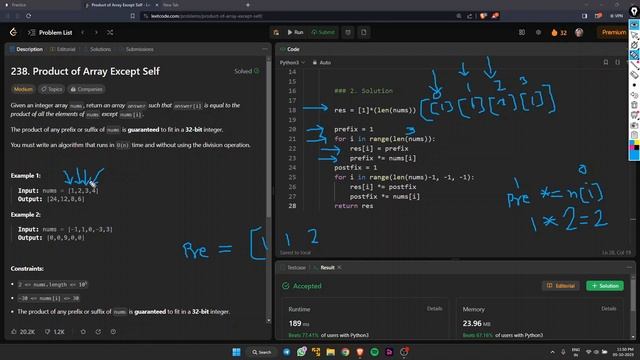This screenshot has height=360, width=640.
Task: Click the green Solution button
Action: (x=605, y=286)
